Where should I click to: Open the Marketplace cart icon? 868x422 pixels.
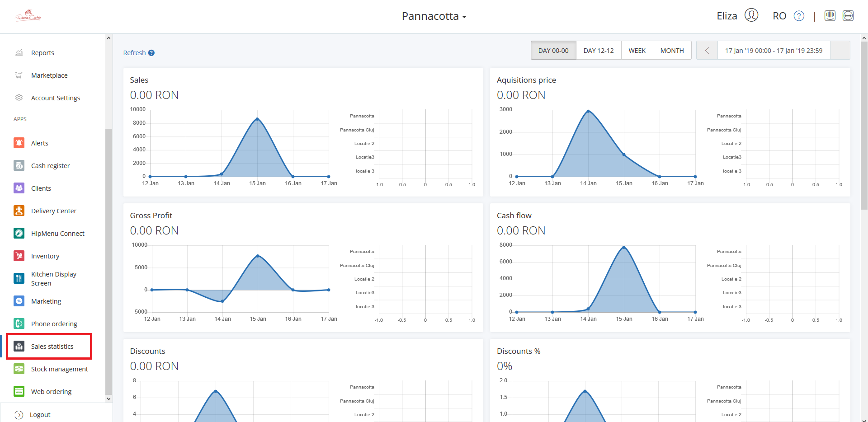coord(19,75)
